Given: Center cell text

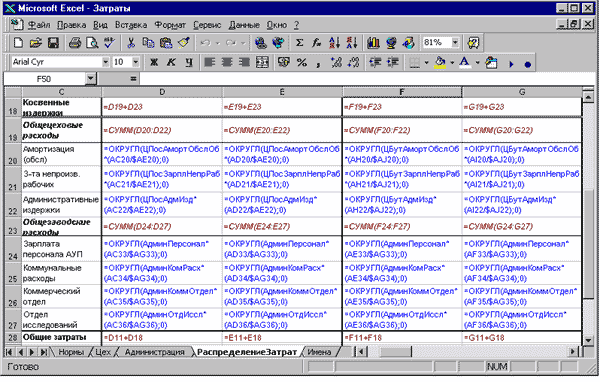Looking at the screenshot, I should [227, 62].
